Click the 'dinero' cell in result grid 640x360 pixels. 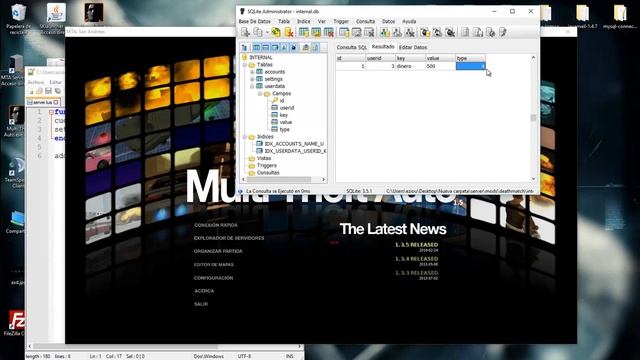tap(410, 66)
